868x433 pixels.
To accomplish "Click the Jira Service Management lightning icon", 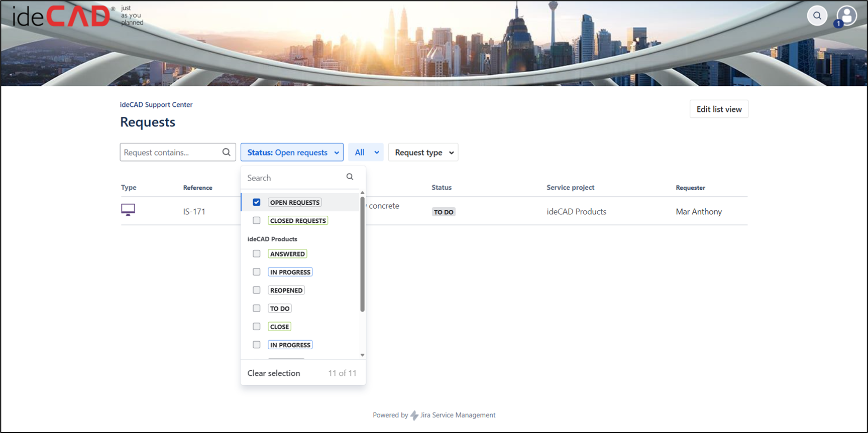I will click(x=414, y=415).
